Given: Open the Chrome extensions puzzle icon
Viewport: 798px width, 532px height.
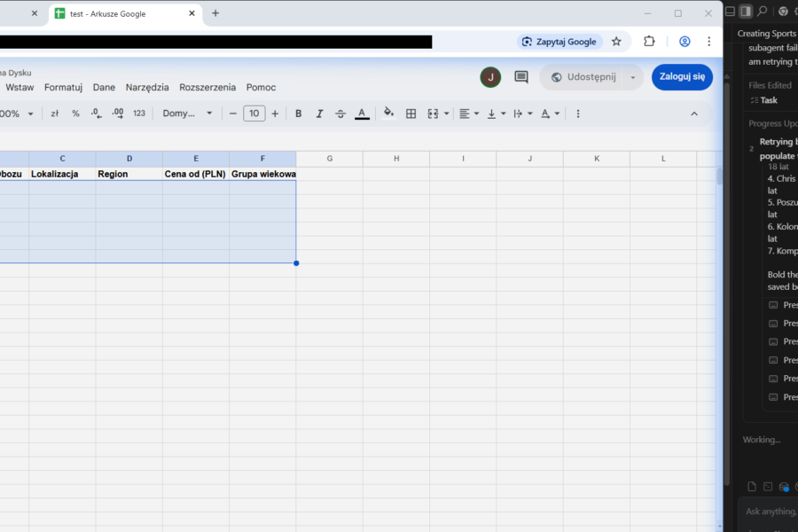Looking at the screenshot, I should 649,41.
